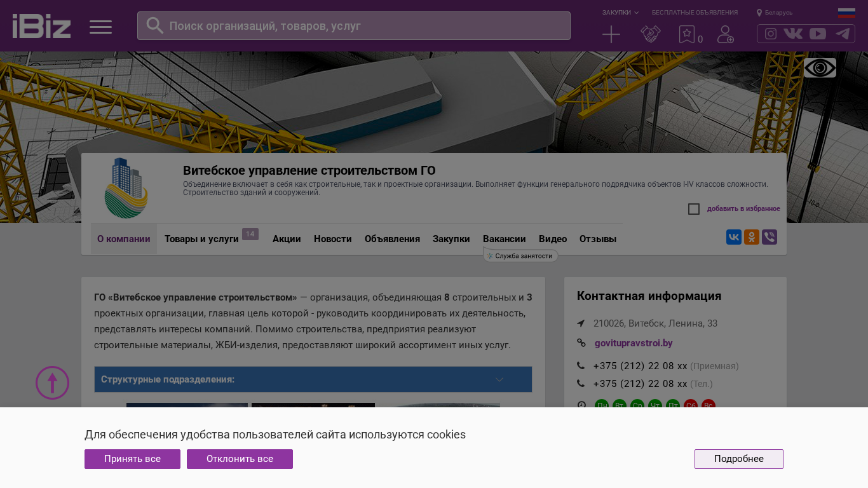Click the address arrow icon
Screen dimensions: 868x488
coord(581,323)
